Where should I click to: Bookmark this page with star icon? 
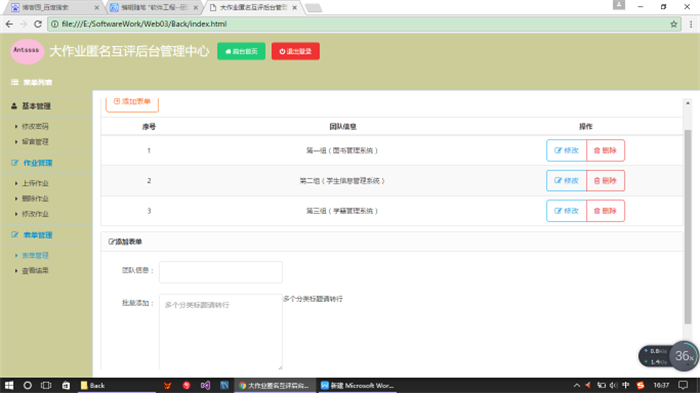[x=674, y=24]
